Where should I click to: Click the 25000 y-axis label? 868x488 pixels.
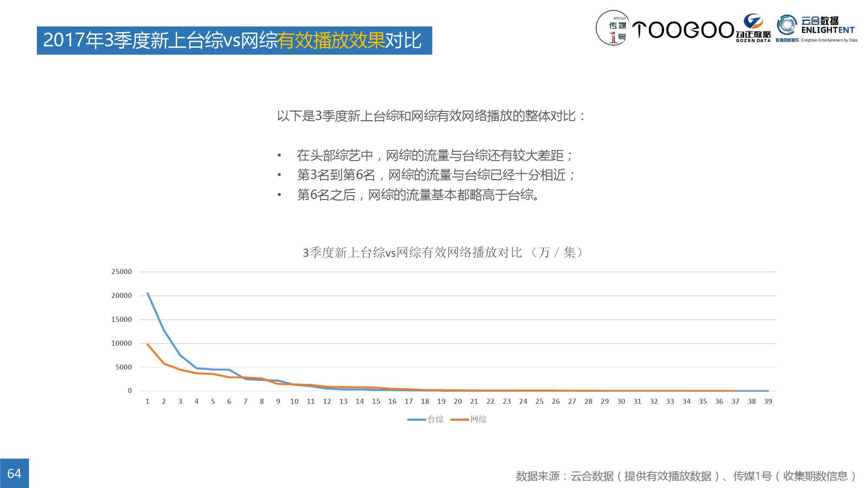click(x=122, y=272)
